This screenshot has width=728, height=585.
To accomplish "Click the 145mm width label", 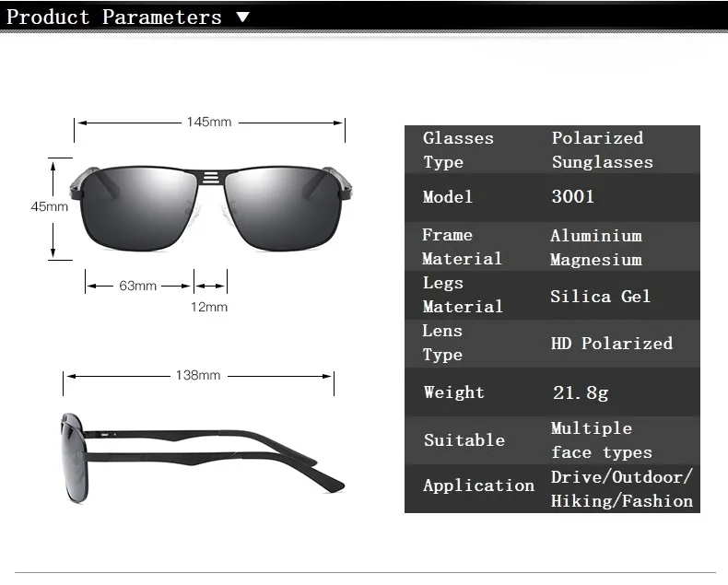I will (209, 123).
